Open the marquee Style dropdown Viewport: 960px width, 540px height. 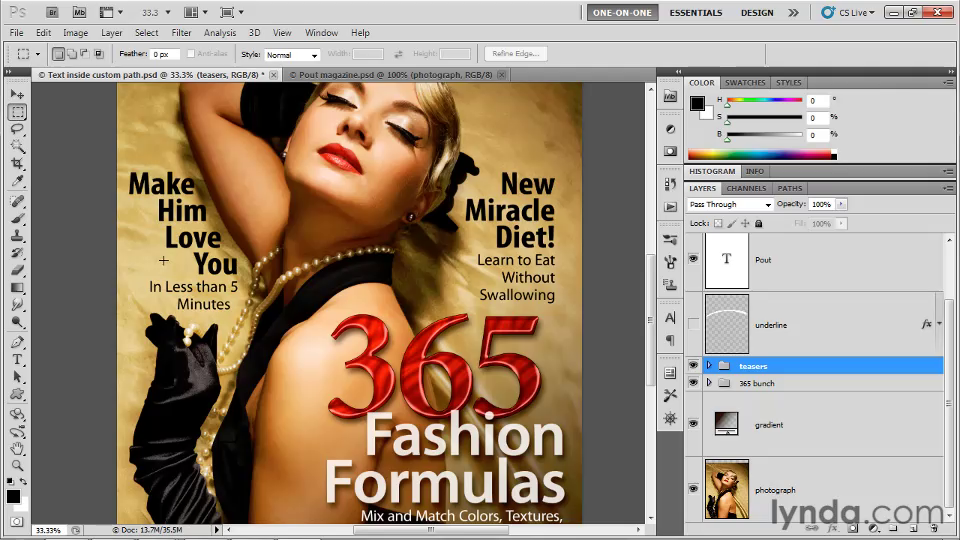click(292, 54)
